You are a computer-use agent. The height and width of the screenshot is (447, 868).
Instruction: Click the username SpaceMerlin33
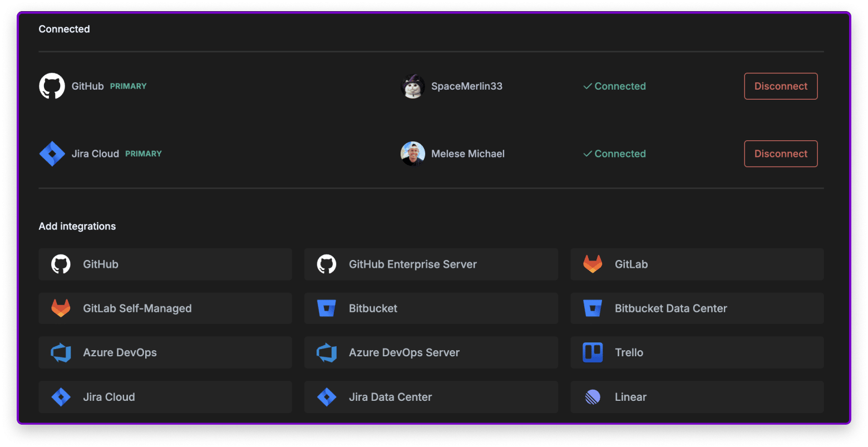(x=467, y=86)
